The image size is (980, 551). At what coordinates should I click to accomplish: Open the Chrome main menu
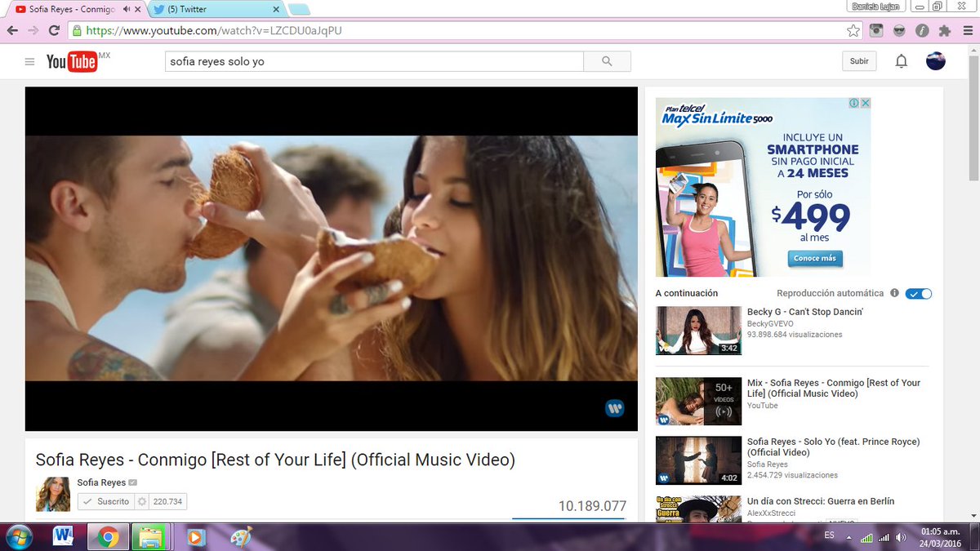click(x=967, y=31)
